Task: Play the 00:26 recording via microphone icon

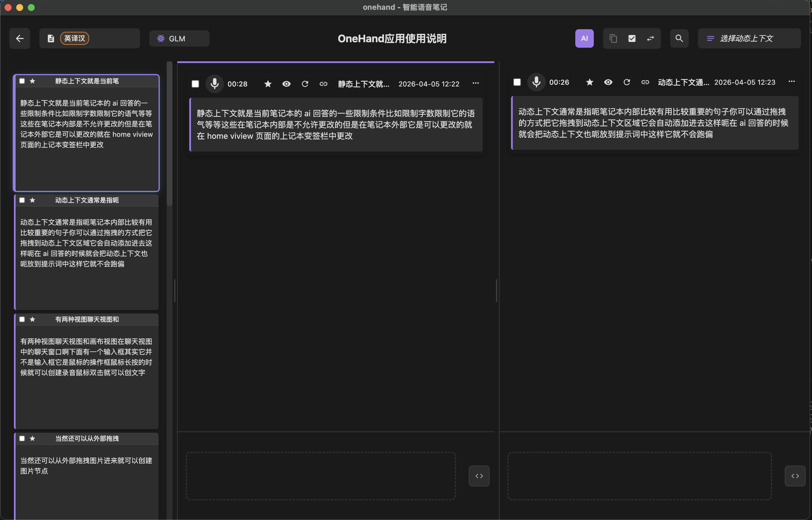Action: tap(537, 82)
